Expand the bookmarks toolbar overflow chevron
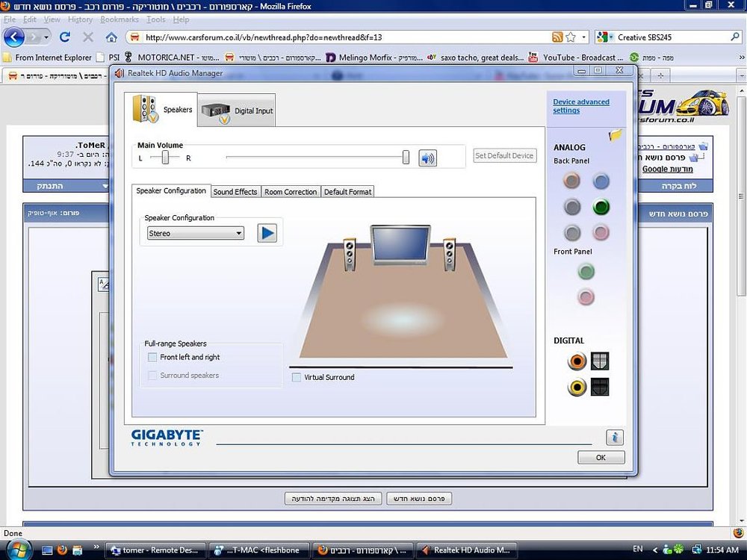Viewport: 747px width, 560px height. (x=741, y=57)
